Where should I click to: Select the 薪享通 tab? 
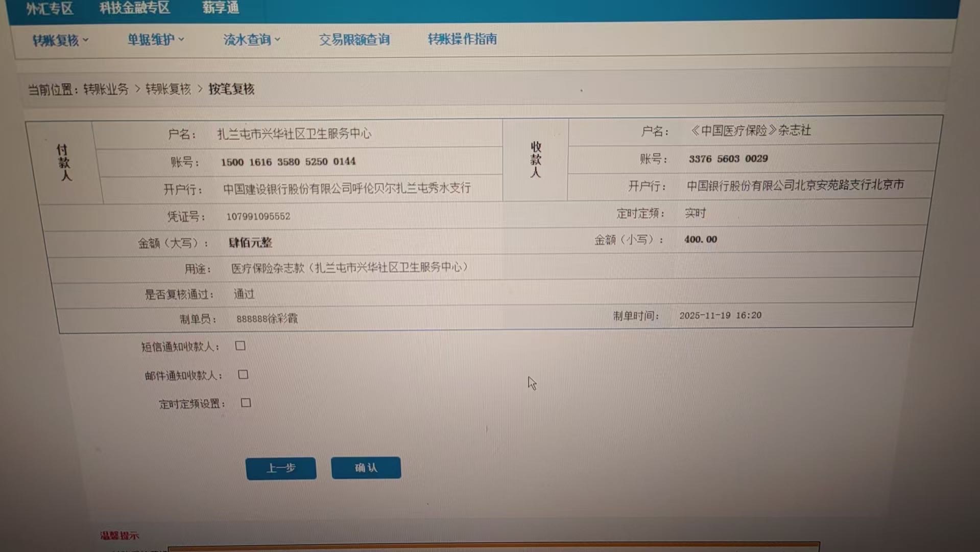point(220,8)
